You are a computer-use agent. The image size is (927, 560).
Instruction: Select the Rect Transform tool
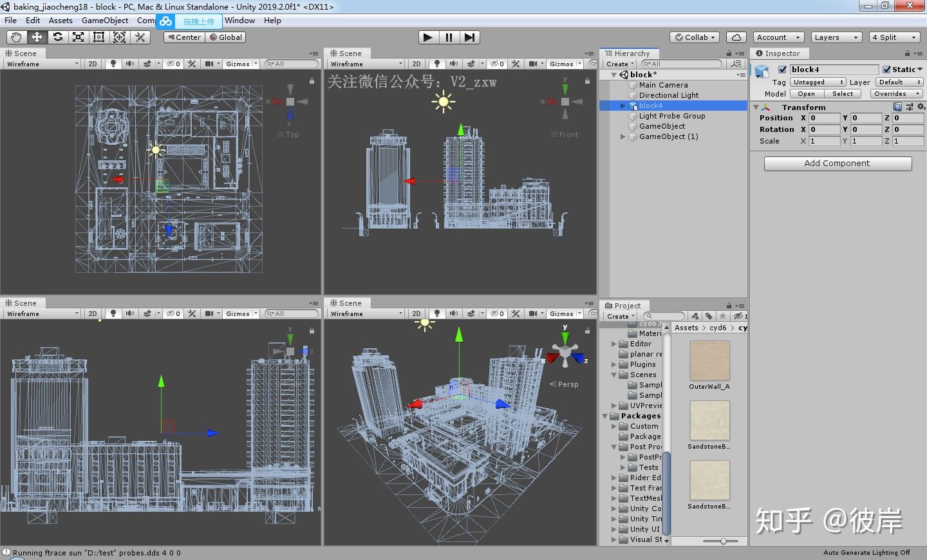pos(98,37)
